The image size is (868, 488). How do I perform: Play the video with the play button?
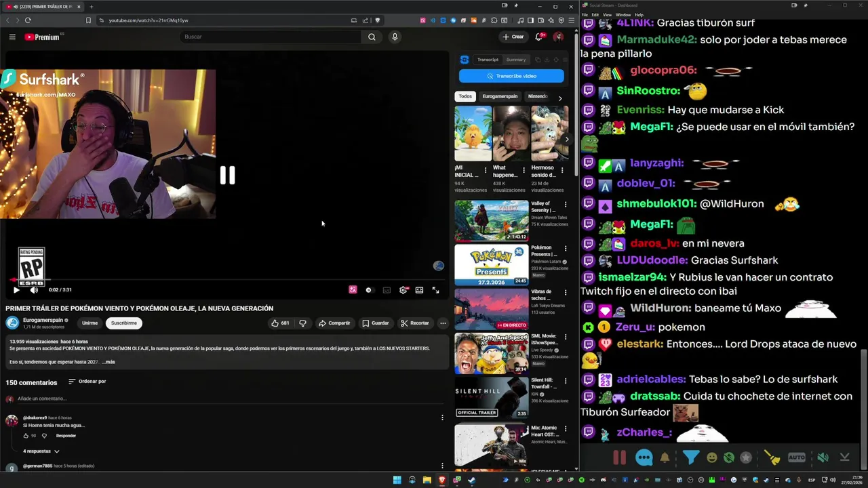pyautogui.click(x=16, y=290)
